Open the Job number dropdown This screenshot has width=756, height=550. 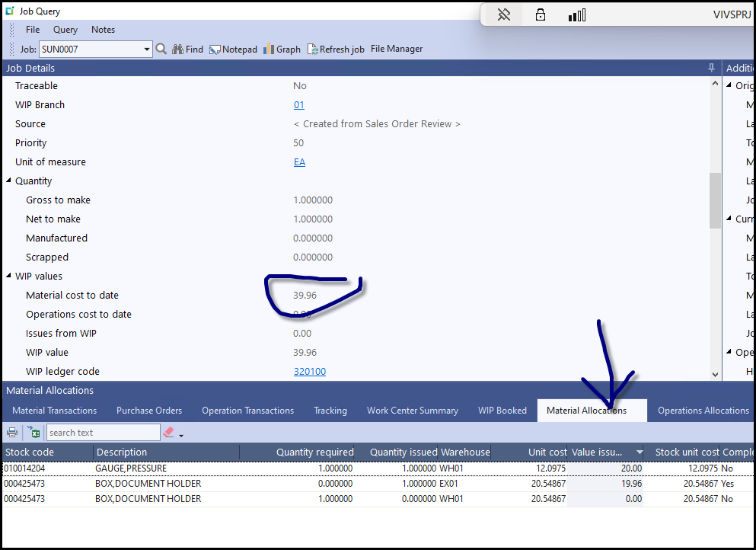(147, 50)
